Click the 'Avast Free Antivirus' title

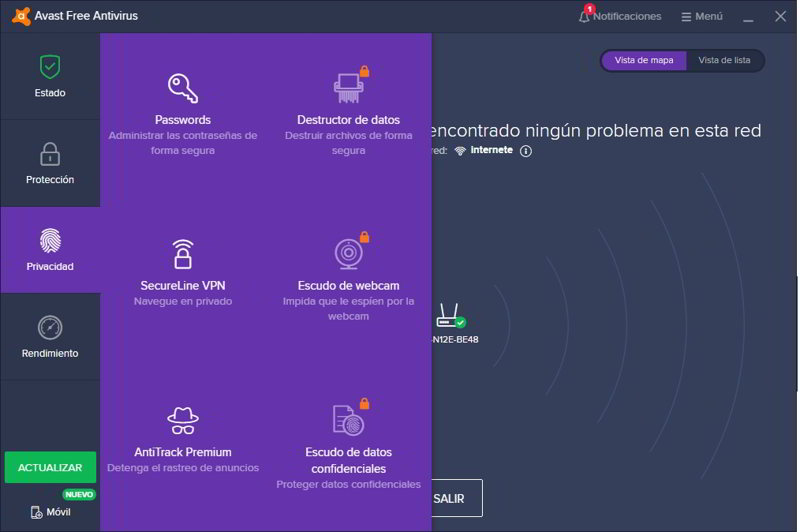(x=86, y=16)
